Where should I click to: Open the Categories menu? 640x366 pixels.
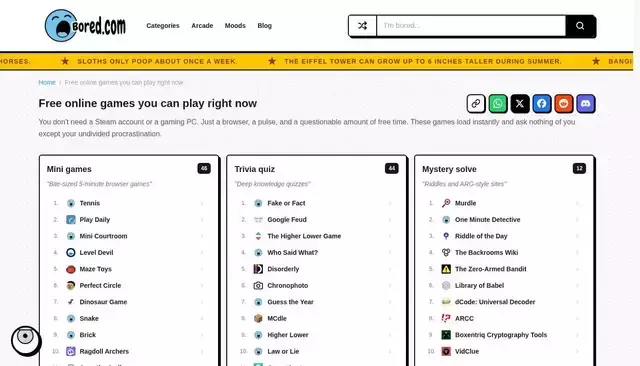163,25
